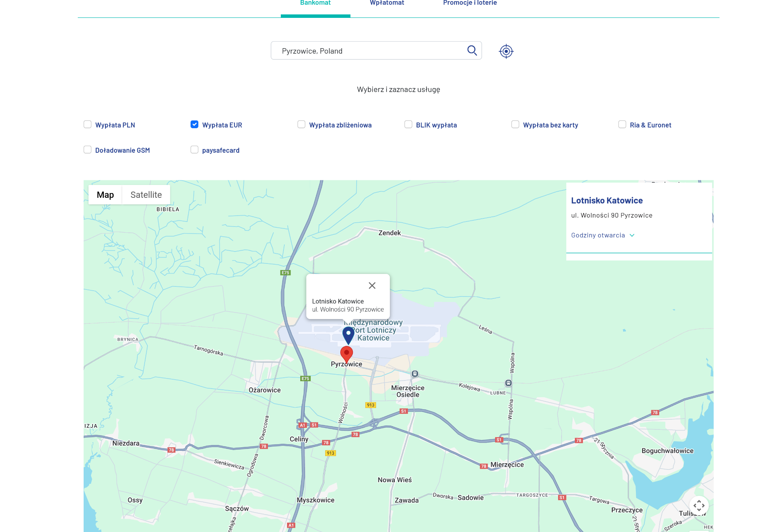
Task: Expand Godziny otwarcia opening hours
Action: (x=598, y=235)
